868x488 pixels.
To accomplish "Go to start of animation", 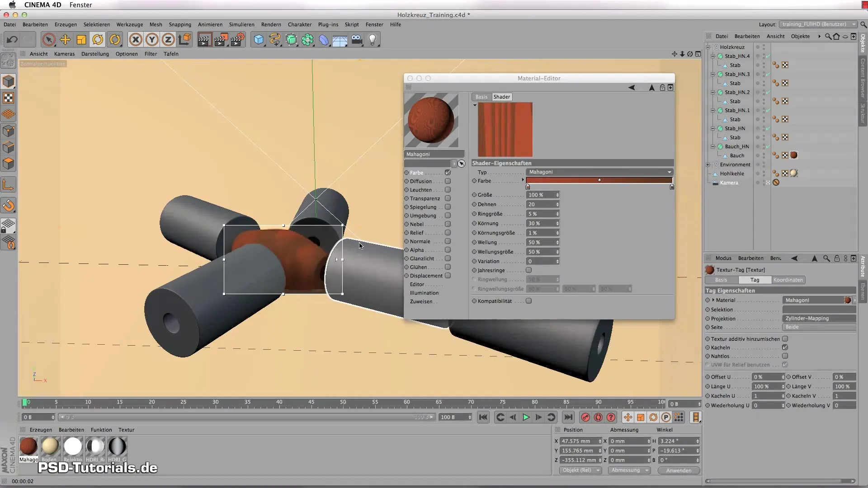I will (483, 417).
